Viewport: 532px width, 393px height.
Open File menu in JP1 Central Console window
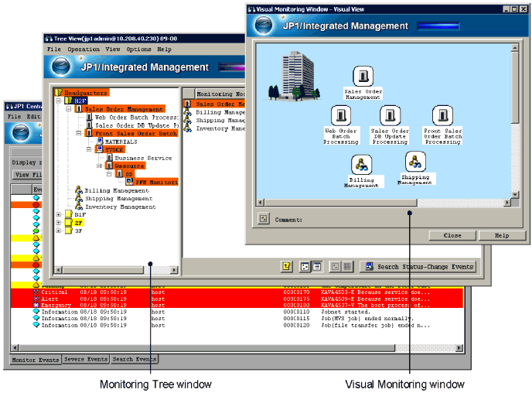coord(14,116)
